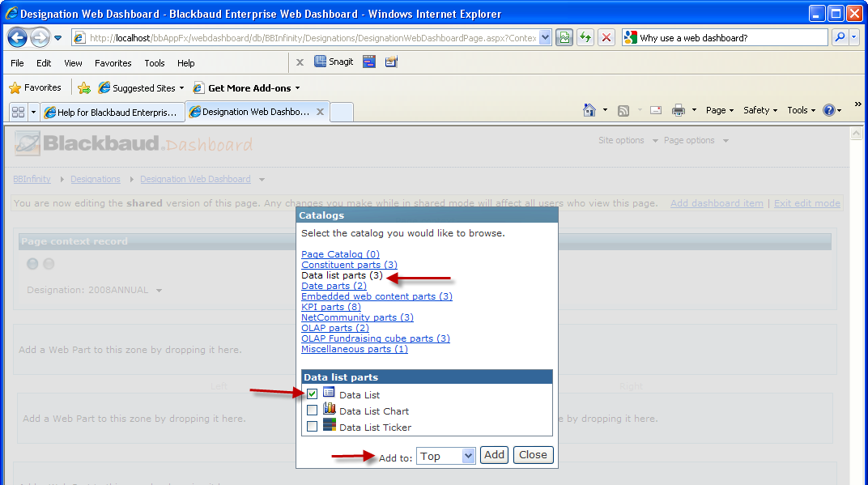Click the page scrollbar up arrow
The image size is (868, 485).
(x=856, y=133)
